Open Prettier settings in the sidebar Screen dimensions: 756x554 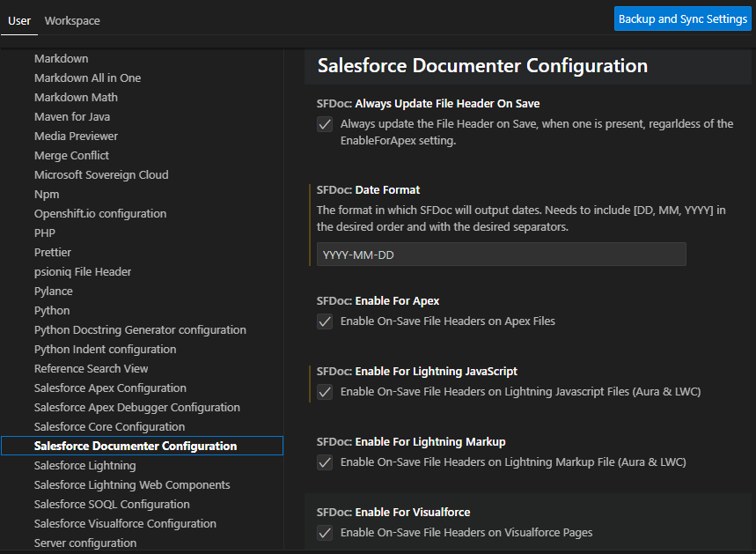pyautogui.click(x=52, y=252)
